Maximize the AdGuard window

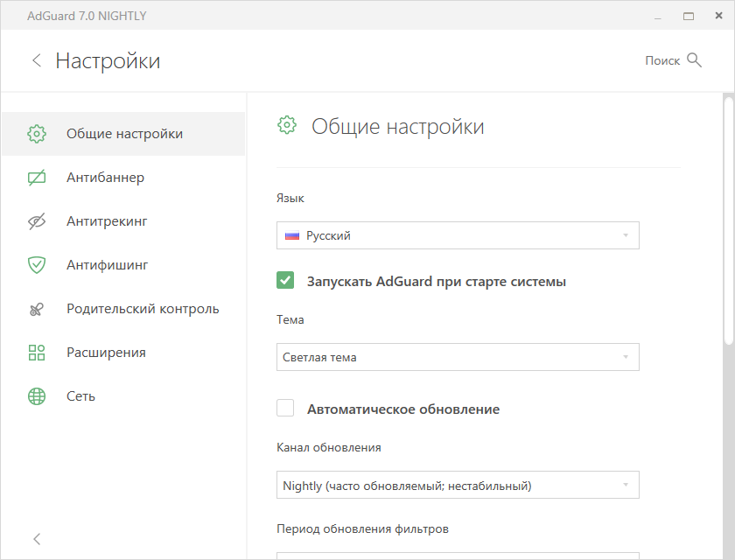coord(688,17)
